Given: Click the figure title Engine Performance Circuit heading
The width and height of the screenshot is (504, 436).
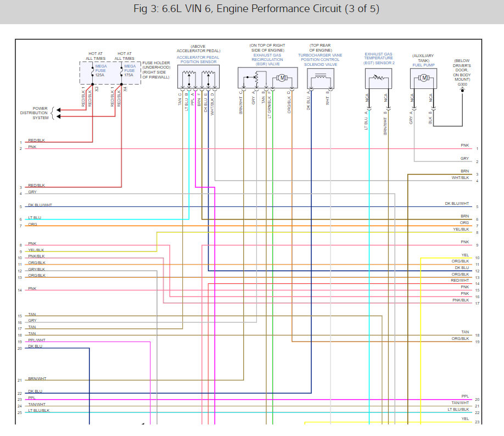Looking at the screenshot, I should (x=256, y=9).
